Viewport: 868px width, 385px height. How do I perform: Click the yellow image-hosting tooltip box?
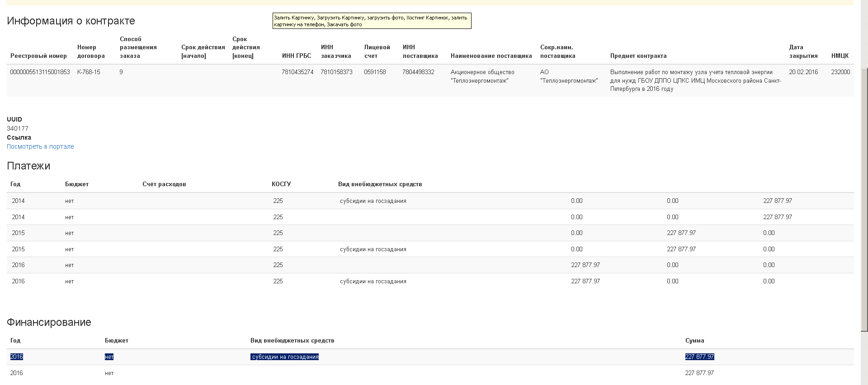click(x=372, y=21)
